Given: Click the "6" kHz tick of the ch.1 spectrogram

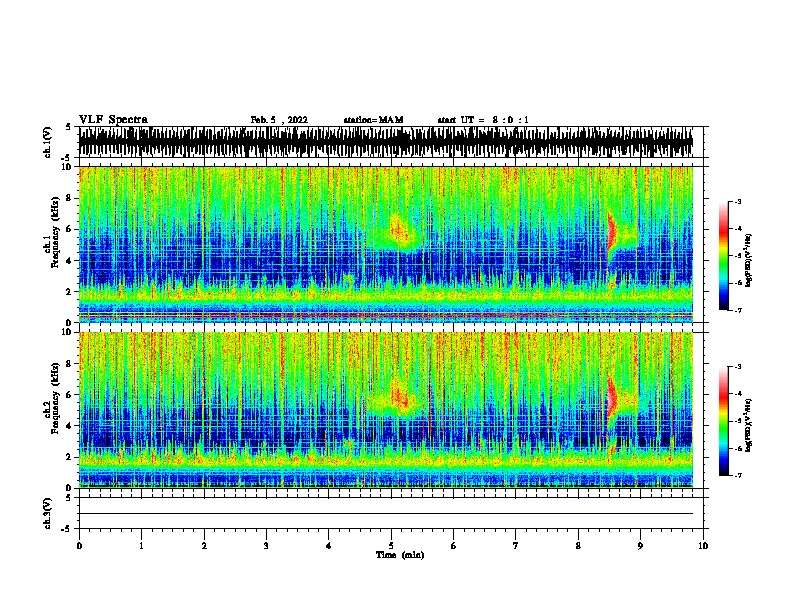Looking at the screenshot, I should click(x=70, y=229).
